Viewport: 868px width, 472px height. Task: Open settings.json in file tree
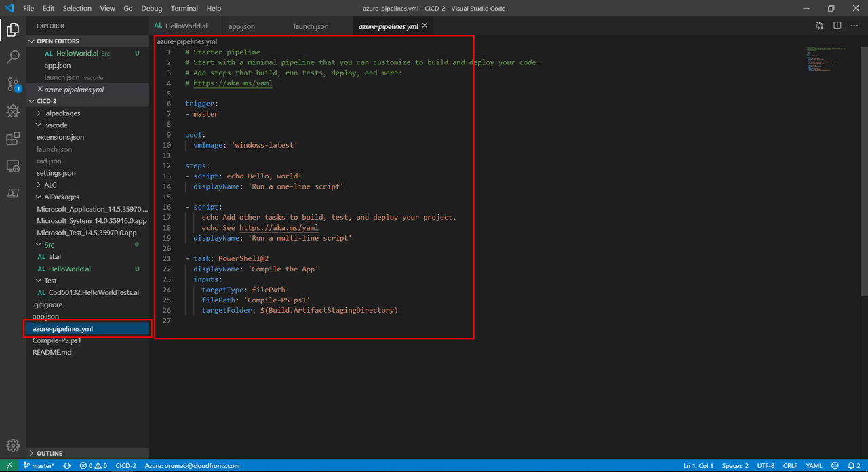coord(56,173)
